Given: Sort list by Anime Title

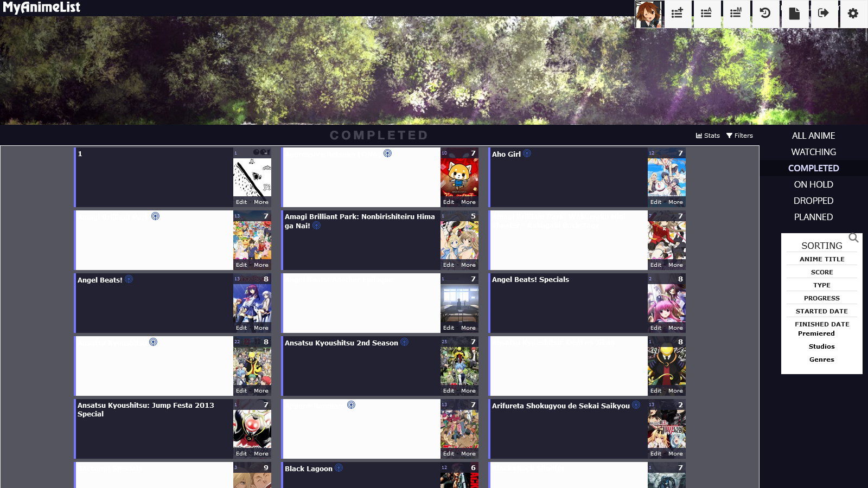Looking at the screenshot, I should tap(822, 259).
